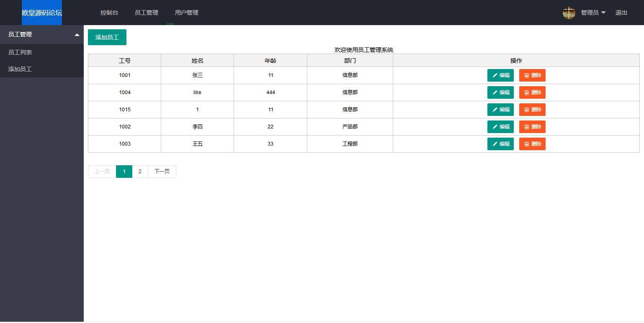Screen dimensions: 644x323
Task: Click the 下一页 pagination button
Action: click(x=162, y=172)
